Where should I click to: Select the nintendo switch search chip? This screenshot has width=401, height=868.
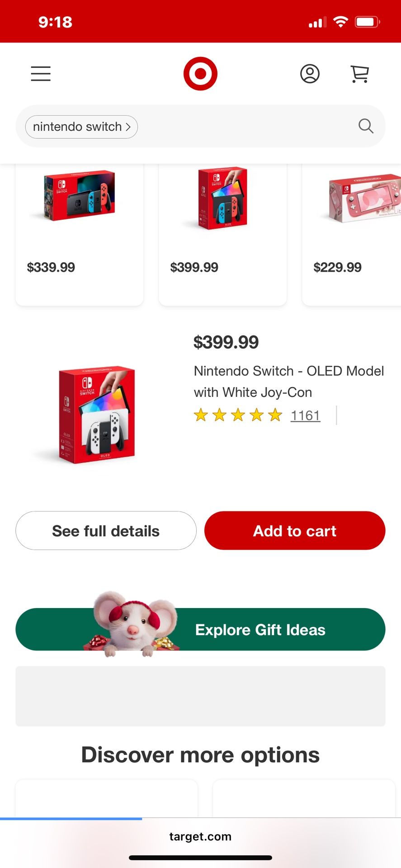[x=81, y=127]
